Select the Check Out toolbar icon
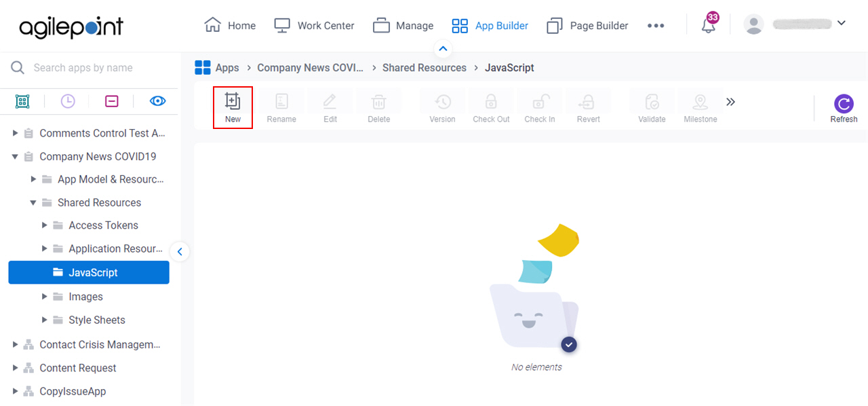Viewport: 868px width, 406px height. [490, 105]
